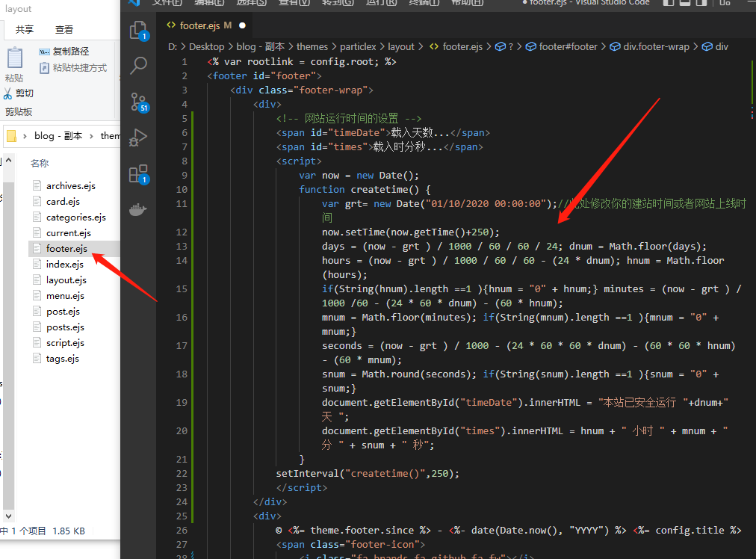Open the Explorer view in VS Code activity bar
This screenshot has width=756, height=559.
pos(140,31)
